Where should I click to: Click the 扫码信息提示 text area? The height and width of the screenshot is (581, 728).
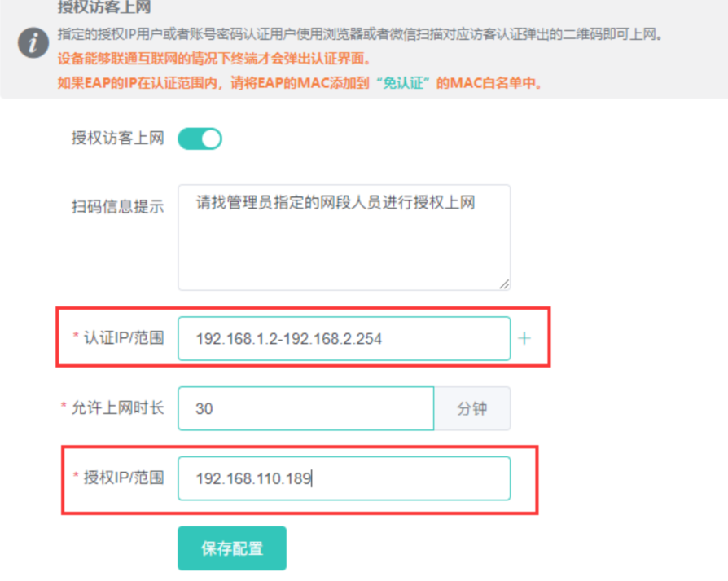[x=344, y=237]
